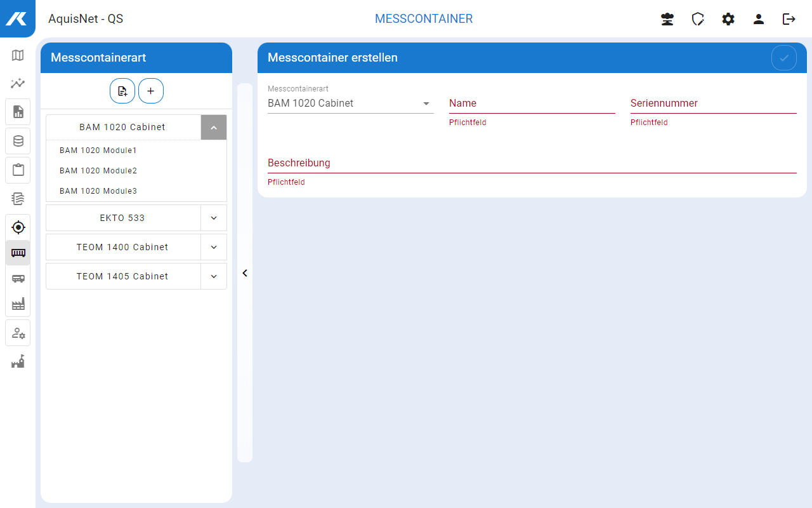Open the bus vehicle sidebar icon
The height and width of the screenshot is (508, 812).
tap(18, 278)
